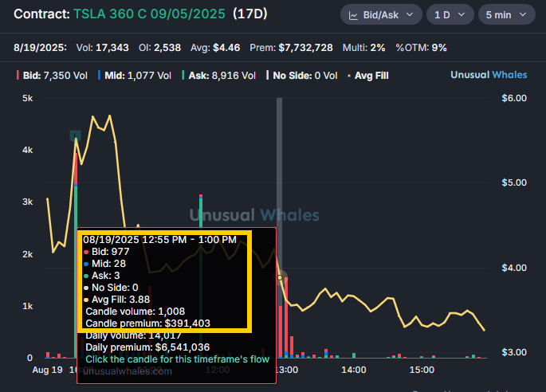Click the TSLA 360 C 09/05/2025 contract name

coord(149,14)
